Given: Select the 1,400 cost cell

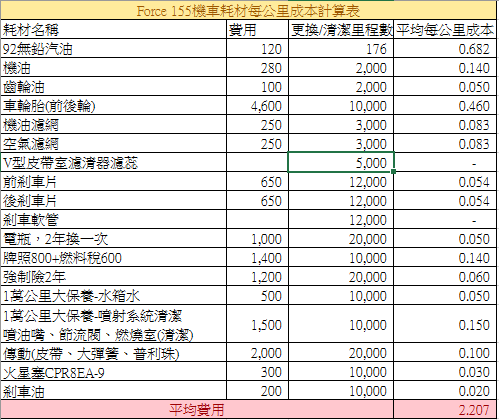Looking at the screenshot, I should [x=257, y=257].
